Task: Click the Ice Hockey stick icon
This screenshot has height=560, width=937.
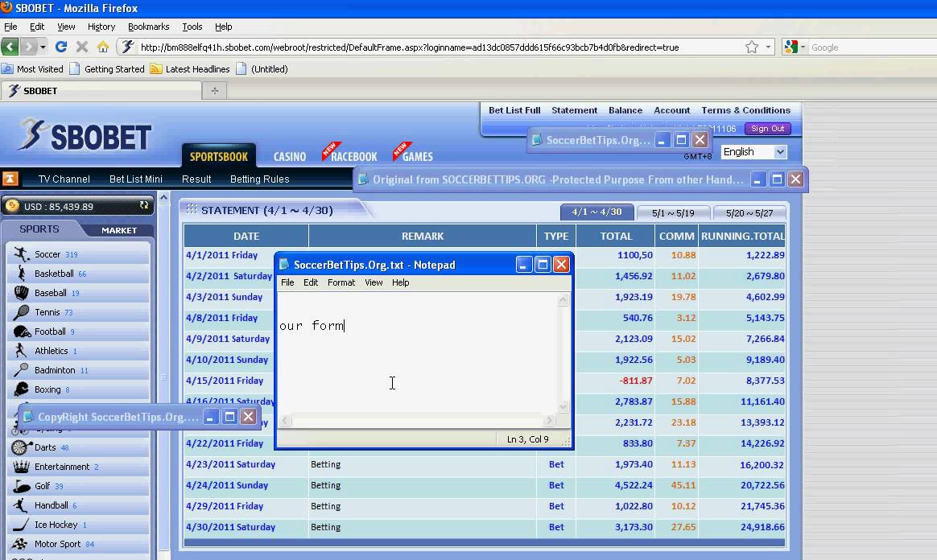Action: click(x=21, y=525)
